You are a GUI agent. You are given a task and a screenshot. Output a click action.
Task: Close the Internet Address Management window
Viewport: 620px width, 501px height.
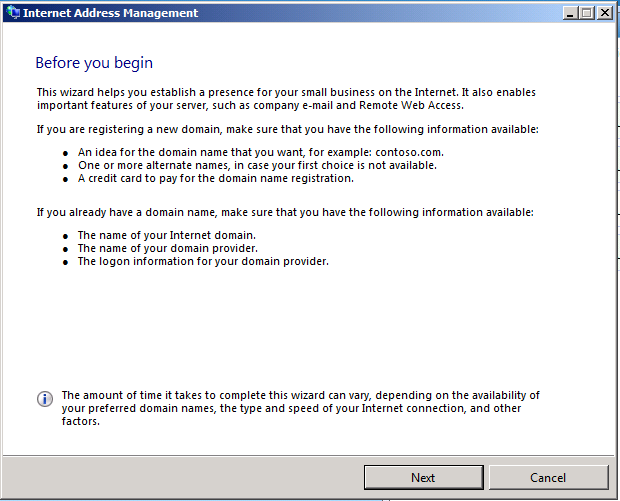tap(604, 13)
